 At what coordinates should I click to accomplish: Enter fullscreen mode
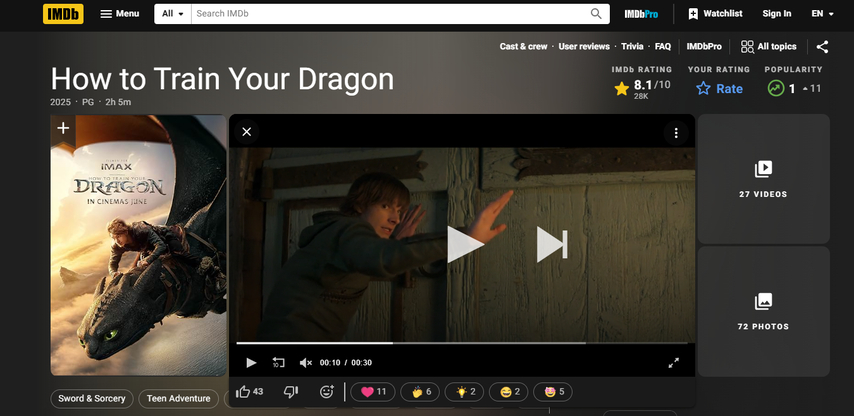[674, 363]
